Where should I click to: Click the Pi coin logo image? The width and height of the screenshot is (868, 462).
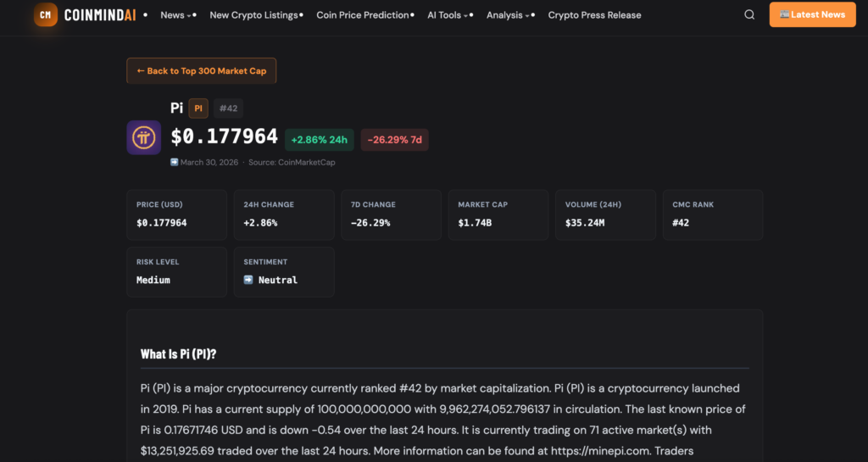144,138
